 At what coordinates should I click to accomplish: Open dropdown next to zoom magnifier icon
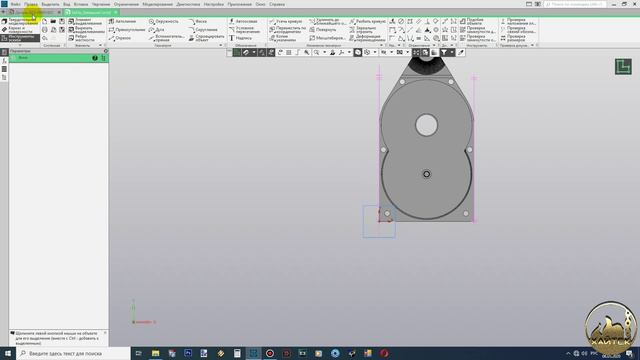[x=324, y=52]
